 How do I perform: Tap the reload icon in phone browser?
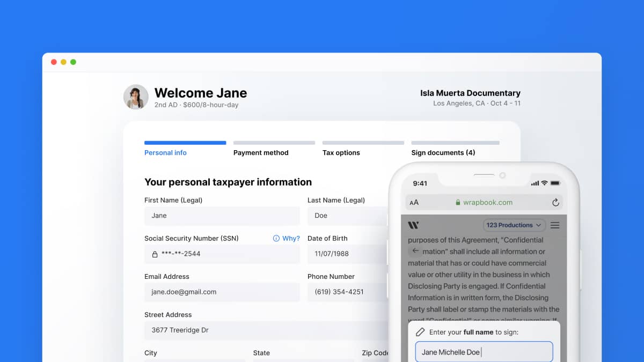click(555, 202)
